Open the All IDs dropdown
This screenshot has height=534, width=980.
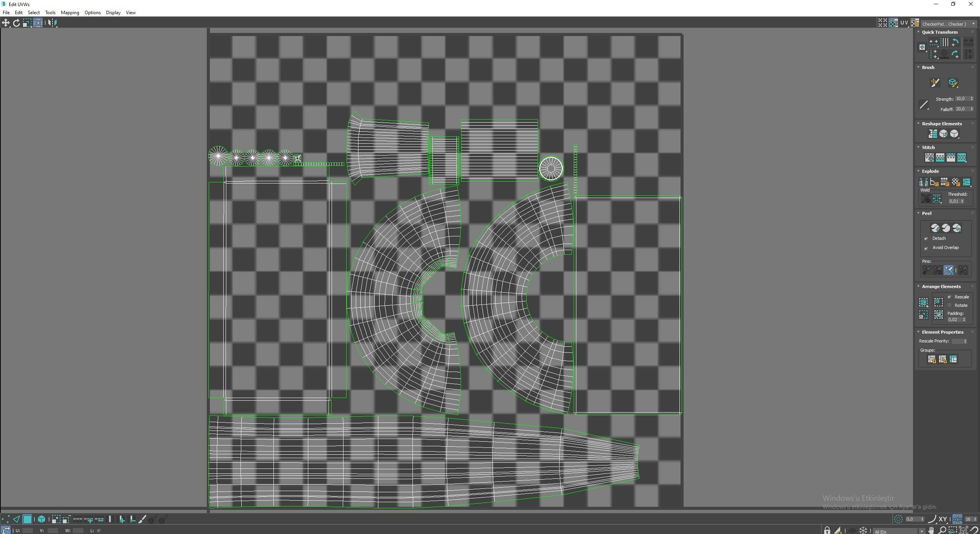coord(898,531)
